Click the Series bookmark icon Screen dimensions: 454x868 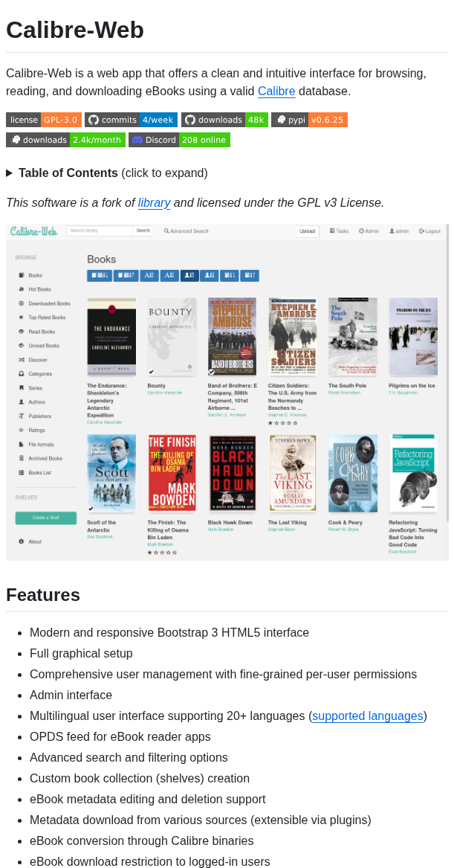(x=22, y=388)
